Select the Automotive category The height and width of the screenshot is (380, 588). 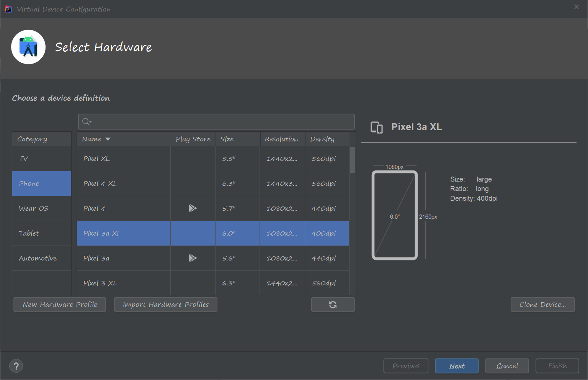pyautogui.click(x=42, y=258)
